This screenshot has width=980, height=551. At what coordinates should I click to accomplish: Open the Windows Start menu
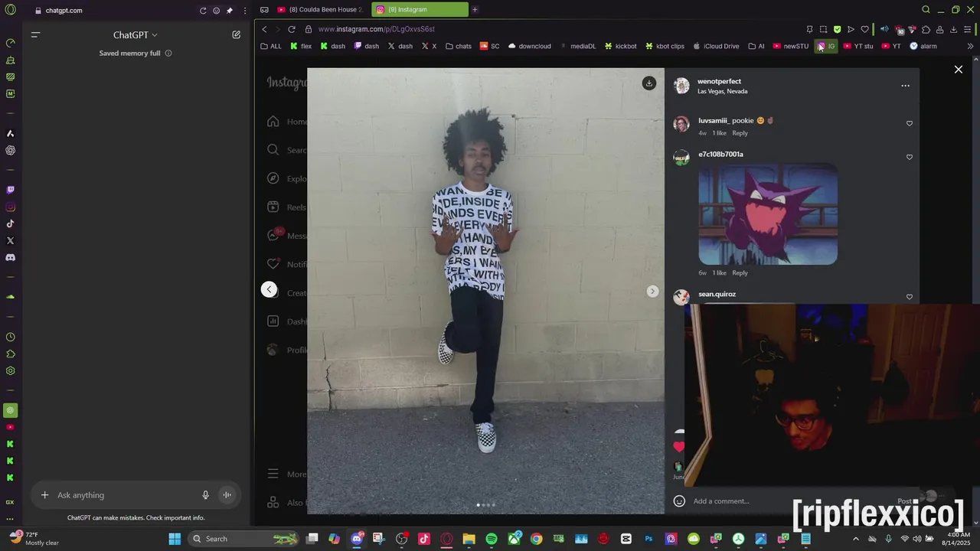(x=175, y=539)
